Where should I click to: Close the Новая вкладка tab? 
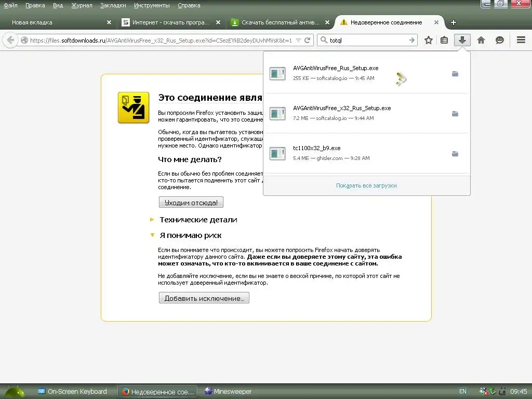[x=109, y=22]
